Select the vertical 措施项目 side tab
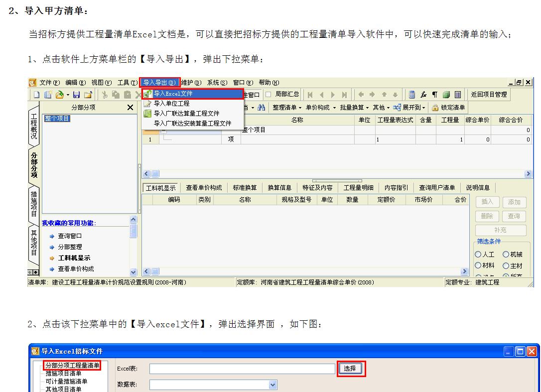This screenshot has height=392, width=541. pos(34,204)
